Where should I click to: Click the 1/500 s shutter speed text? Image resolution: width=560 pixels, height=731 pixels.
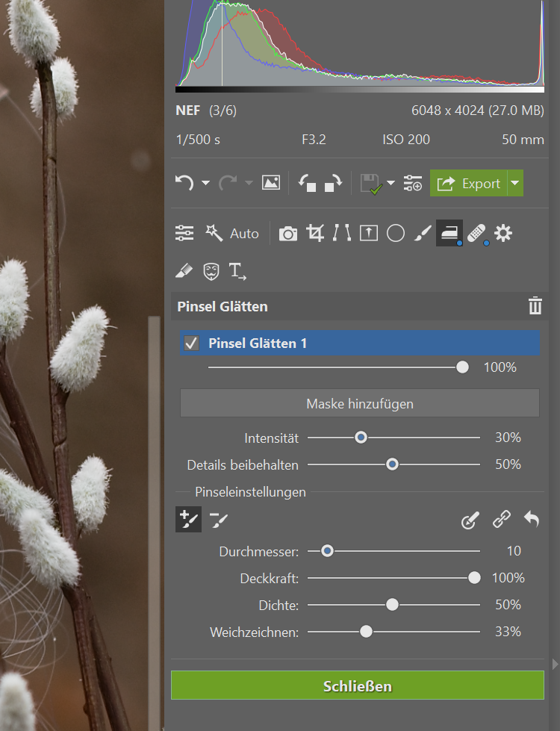coord(198,140)
